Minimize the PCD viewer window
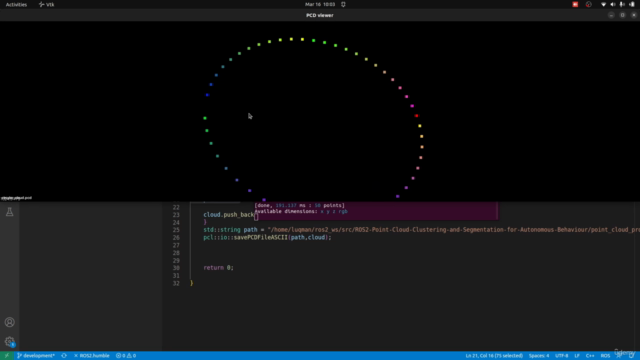This screenshot has width=640, height=360. pos(611,15)
